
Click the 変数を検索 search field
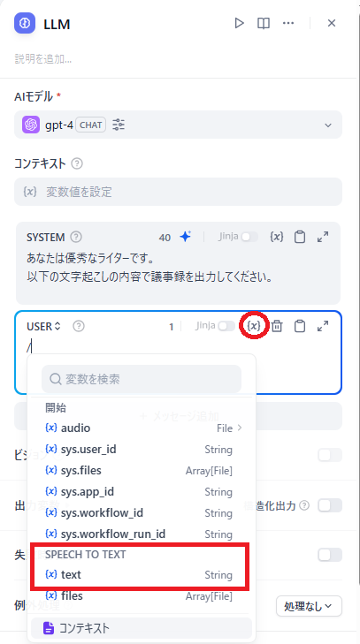(142, 379)
